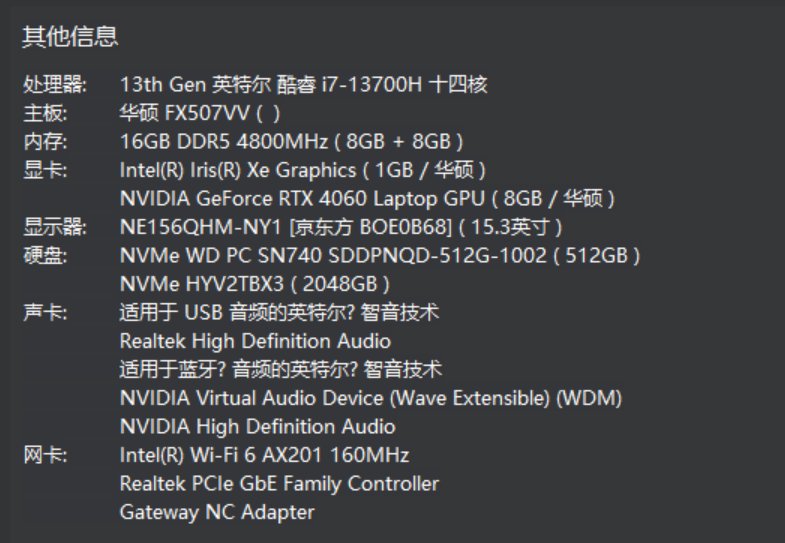Click the 16GB DDR5 4800MHz memory entry
This screenshot has height=543, width=785.
click(x=291, y=142)
